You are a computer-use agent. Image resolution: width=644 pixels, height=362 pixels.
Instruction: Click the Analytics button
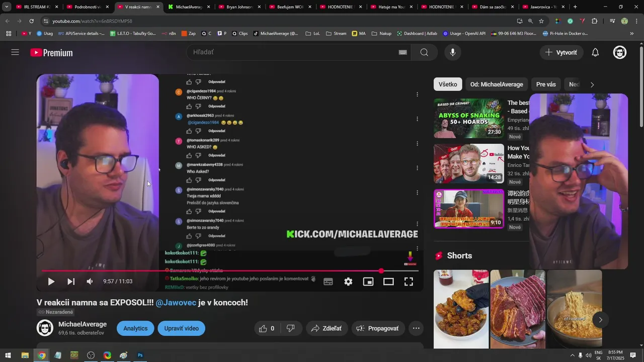[x=135, y=328]
